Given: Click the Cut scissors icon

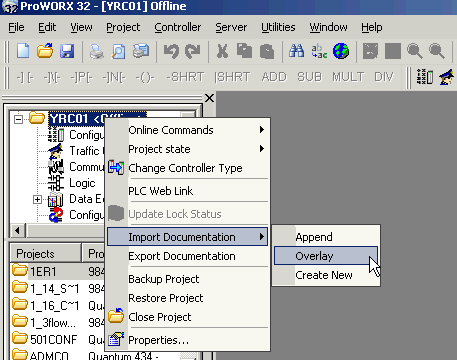Looking at the screenshot, I should pos(222,51).
